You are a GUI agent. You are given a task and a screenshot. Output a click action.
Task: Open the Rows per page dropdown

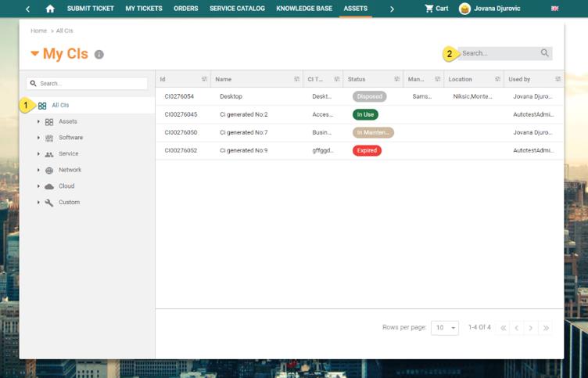[x=445, y=328]
